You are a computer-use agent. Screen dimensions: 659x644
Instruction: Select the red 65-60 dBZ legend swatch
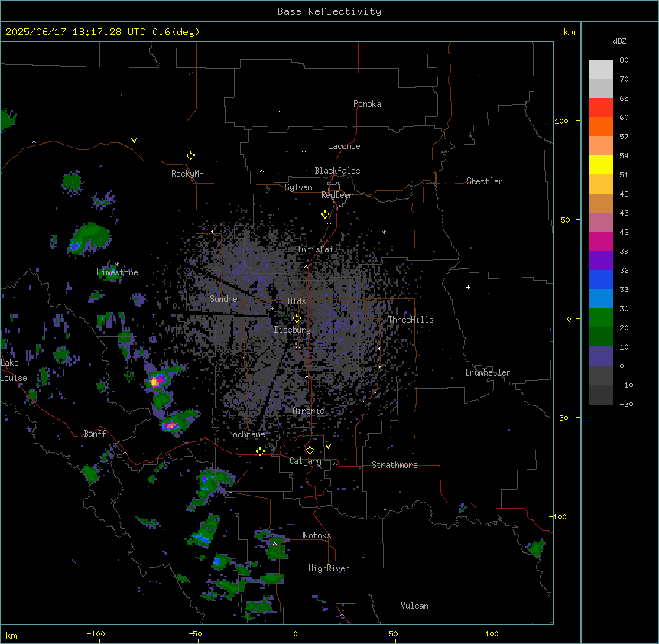(x=601, y=108)
